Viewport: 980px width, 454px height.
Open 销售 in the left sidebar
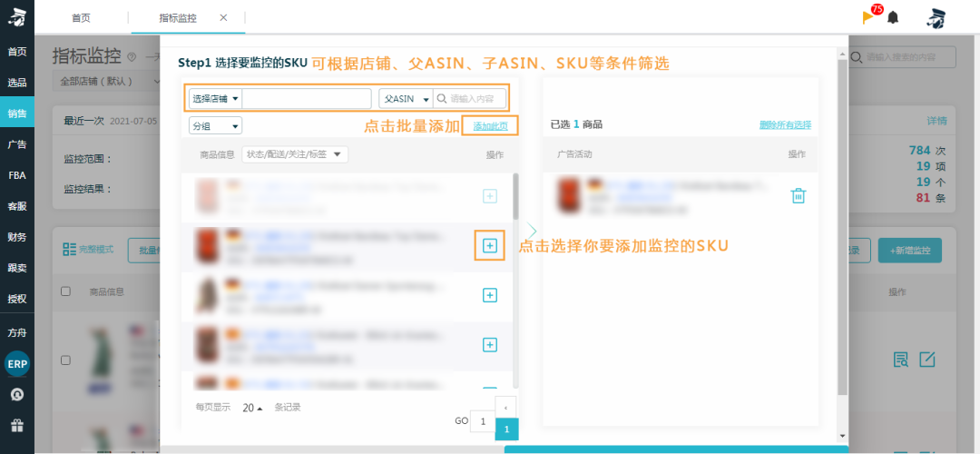pos(17,113)
